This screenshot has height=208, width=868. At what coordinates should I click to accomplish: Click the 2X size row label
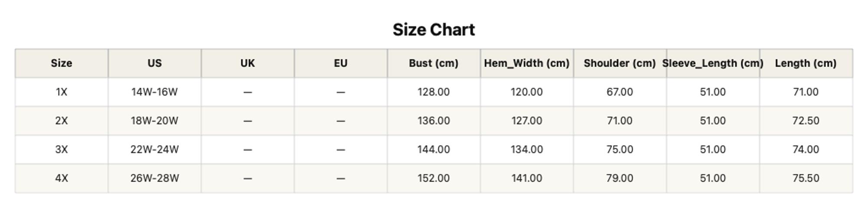[x=62, y=120]
